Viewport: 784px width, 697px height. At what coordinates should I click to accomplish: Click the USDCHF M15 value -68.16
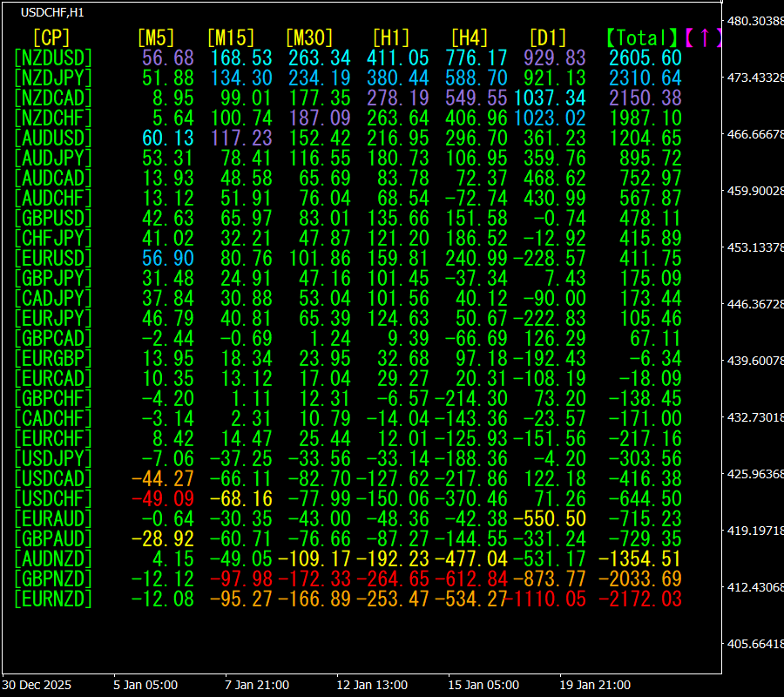[241, 498]
